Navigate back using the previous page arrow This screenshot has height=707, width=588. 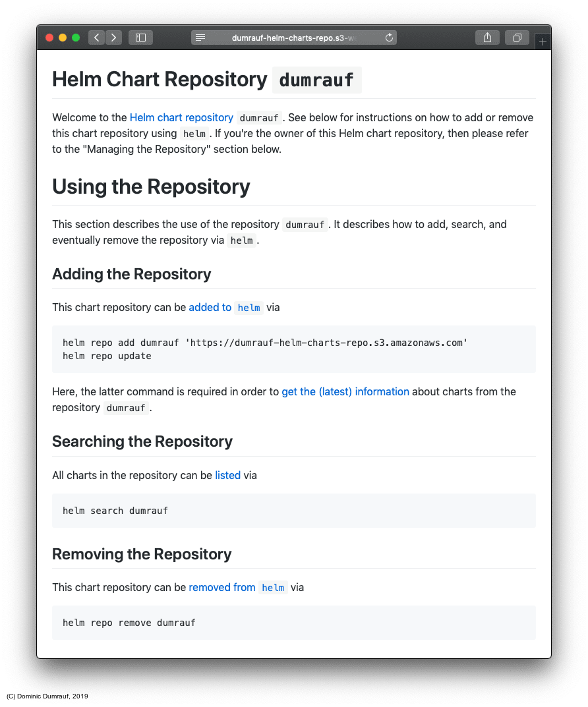pyautogui.click(x=96, y=38)
